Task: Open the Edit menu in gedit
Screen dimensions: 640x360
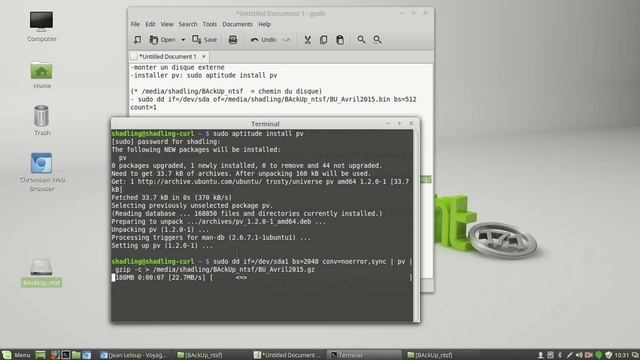Action: click(150, 24)
